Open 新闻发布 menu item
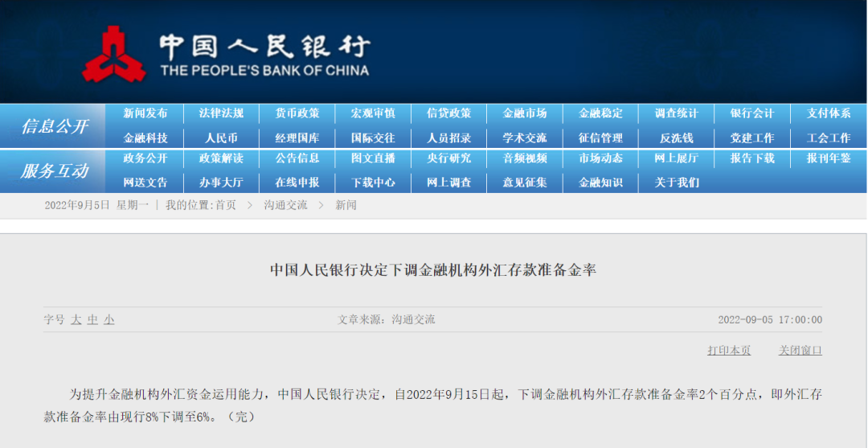 145,113
